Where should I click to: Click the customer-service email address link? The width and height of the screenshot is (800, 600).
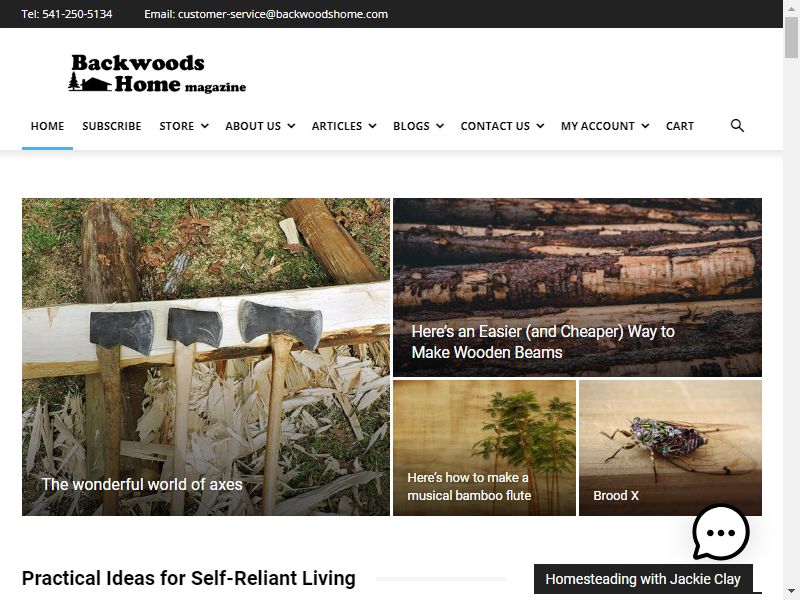click(x=283, y=14)
